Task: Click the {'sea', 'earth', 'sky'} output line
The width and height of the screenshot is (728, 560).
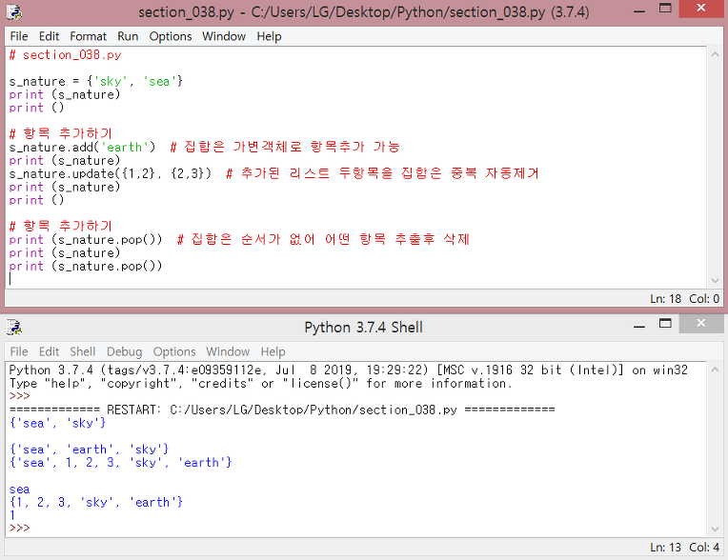Action: coord(90,450)
